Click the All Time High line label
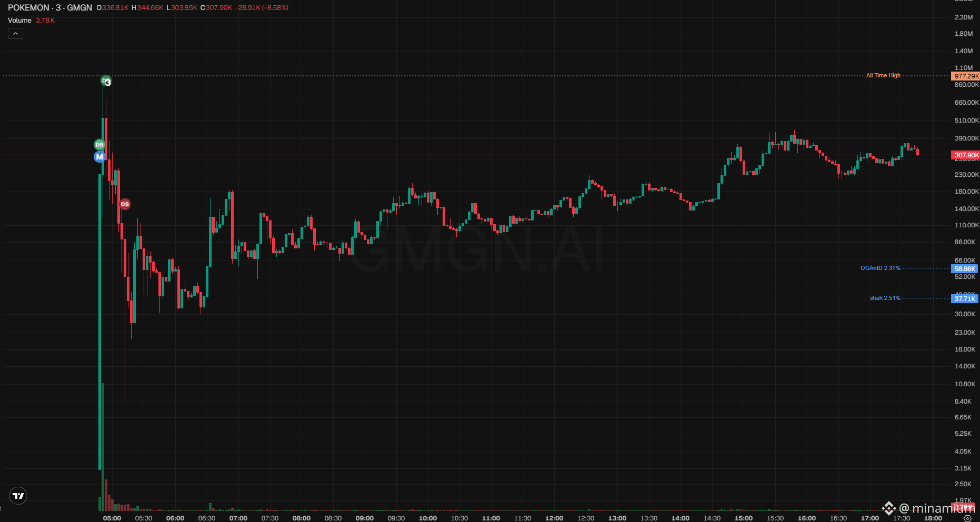This screenshot has height=522, width=980. (883, 76)
